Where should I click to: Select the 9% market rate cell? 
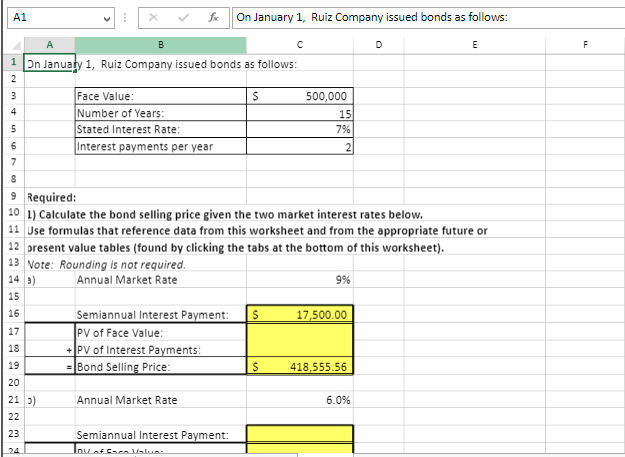(x=300, y=280)
